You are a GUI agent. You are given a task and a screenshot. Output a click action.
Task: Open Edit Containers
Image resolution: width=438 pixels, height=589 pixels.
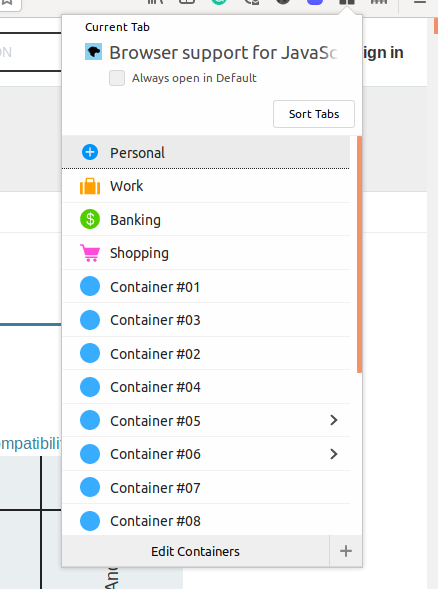pos(195,551)
